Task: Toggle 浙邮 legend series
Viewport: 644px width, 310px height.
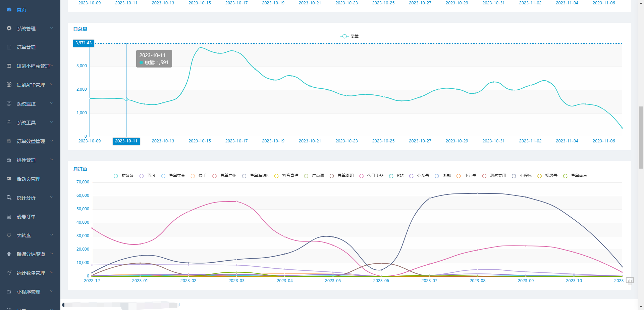Action: pos(442,176)
